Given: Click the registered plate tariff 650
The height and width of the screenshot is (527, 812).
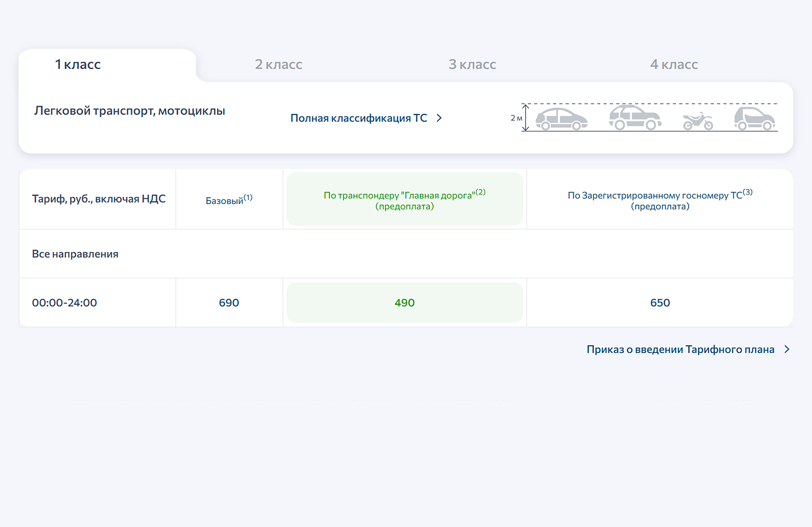Looking at the screenshot, I should [x=660, y=303].
